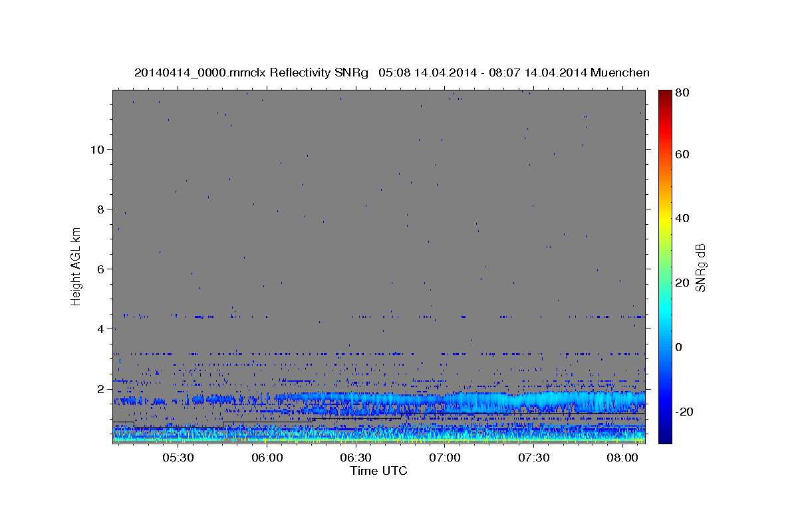This screenshot has height=532, width=798.
Task: Click the 05:30 time tick label
Action: coord(178,458)
